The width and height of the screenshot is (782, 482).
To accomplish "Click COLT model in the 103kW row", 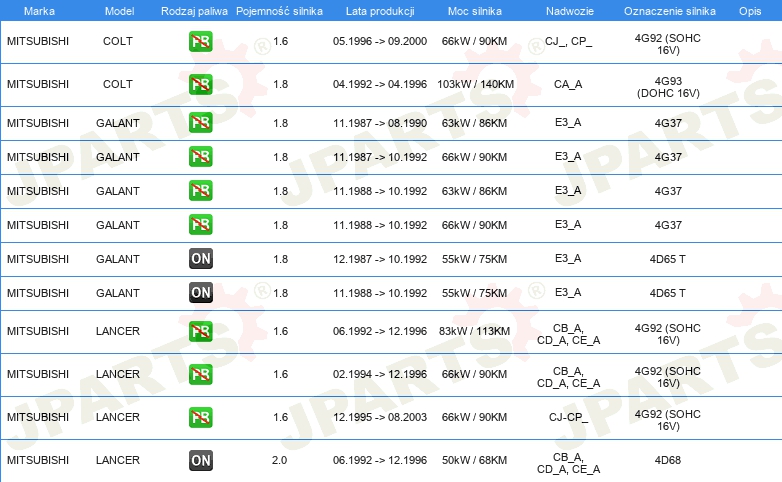I will [x=118, y=84].
